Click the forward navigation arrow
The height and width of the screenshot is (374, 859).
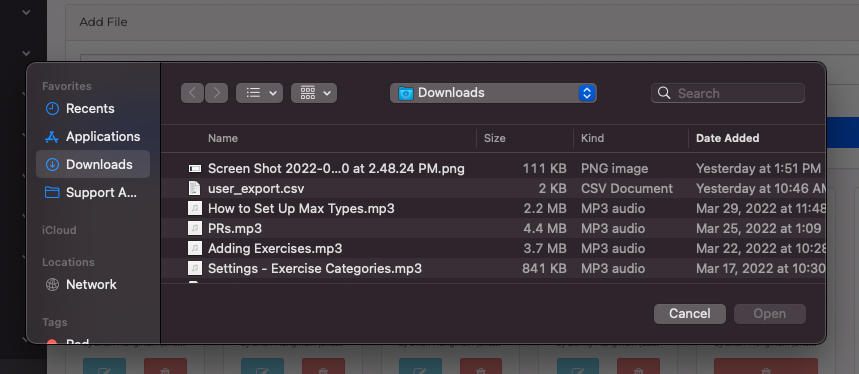216,93
